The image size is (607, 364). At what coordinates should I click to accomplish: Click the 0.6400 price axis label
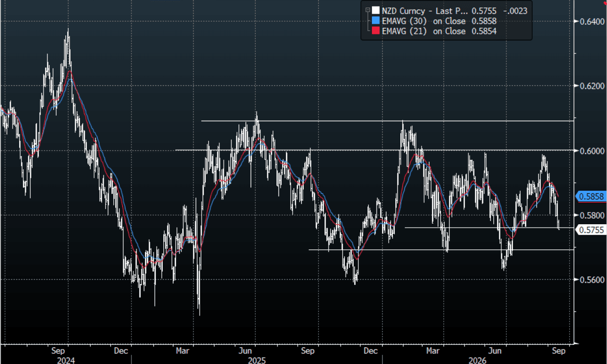[x=591, y=21]
